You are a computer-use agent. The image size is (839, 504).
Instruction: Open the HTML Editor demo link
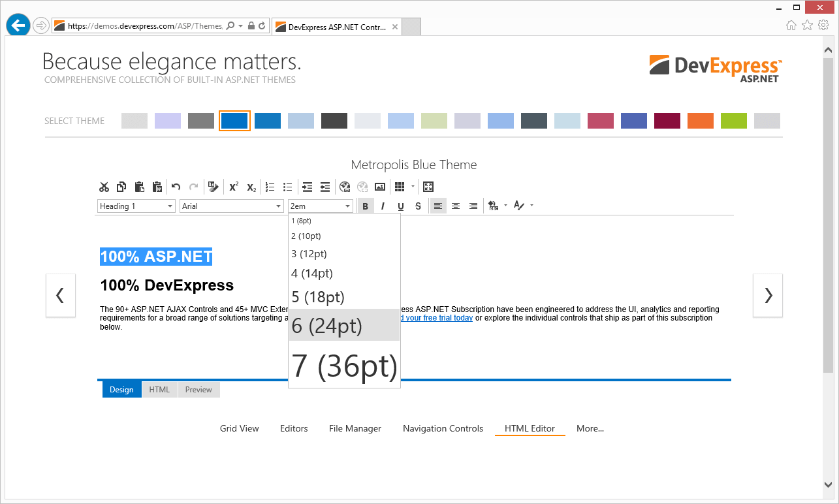530,428
